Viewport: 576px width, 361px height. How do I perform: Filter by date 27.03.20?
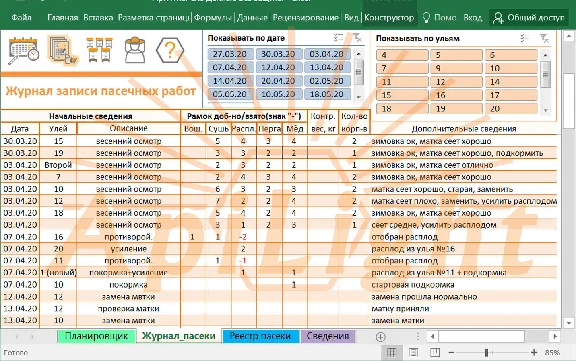tap(230, 54)
